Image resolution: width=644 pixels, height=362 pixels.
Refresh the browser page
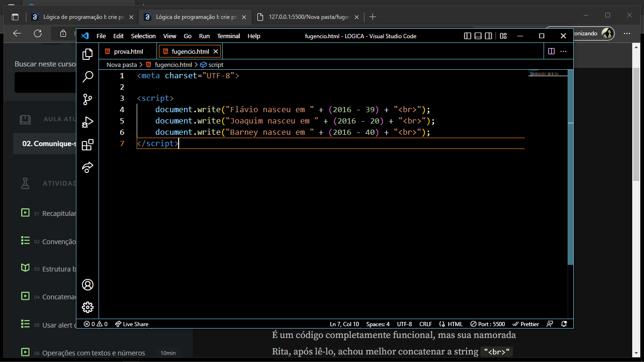38,33
